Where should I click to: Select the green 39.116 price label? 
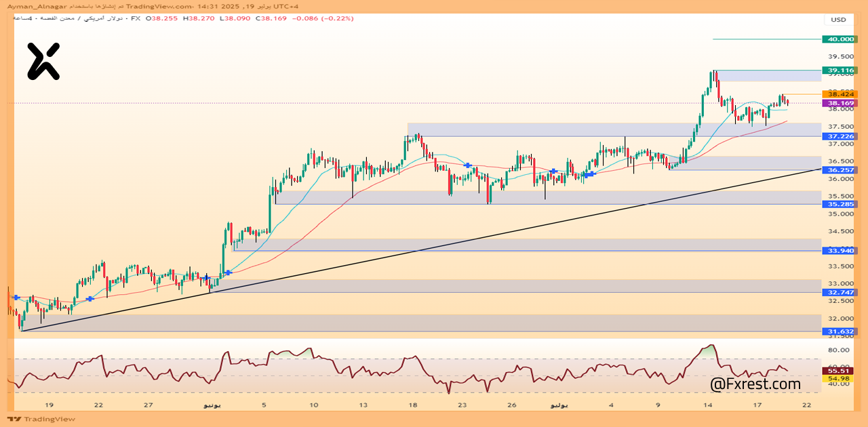pyautogui.click(x=840, y=70)
